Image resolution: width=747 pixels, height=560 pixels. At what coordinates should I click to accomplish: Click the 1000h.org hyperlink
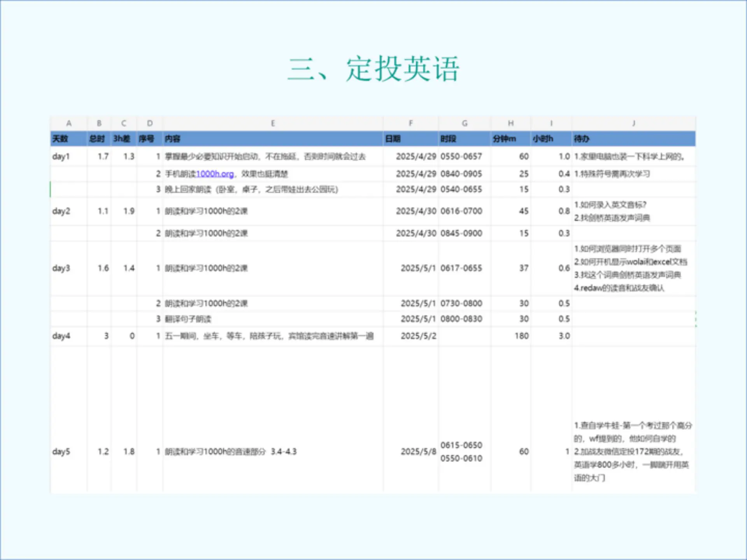tap(215, 174)
